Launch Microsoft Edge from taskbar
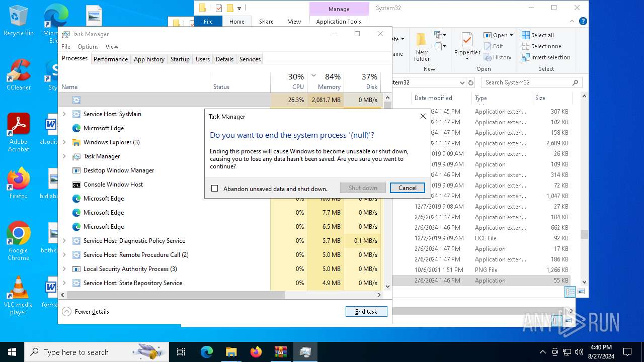Viewport: 644px width, 362px height. (x=207, y=352)
